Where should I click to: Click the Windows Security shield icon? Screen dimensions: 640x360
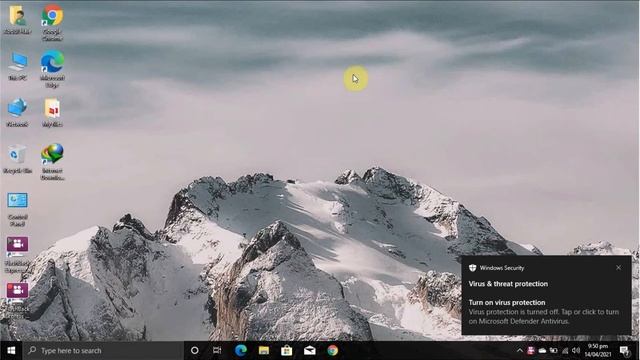tap(472, 268)
